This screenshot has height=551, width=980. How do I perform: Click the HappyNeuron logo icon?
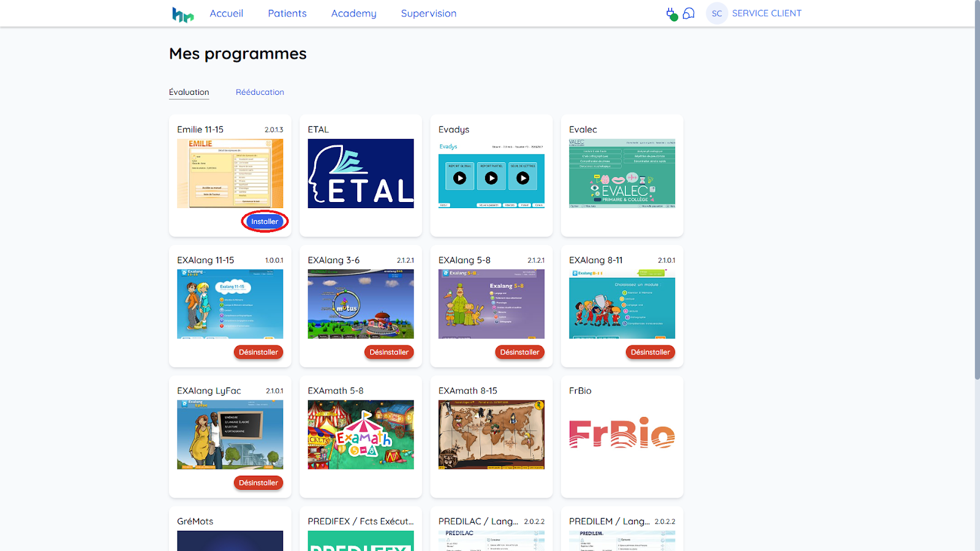tap(183, 14)
